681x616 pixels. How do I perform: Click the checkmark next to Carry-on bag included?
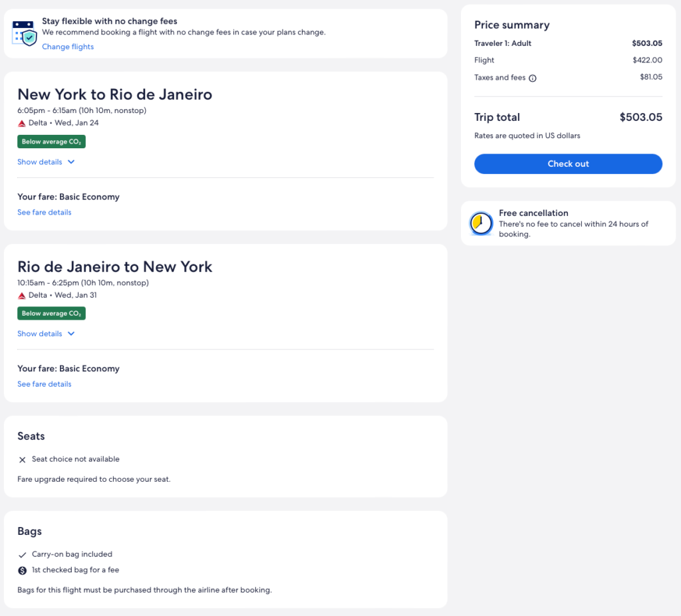point(23,554)
